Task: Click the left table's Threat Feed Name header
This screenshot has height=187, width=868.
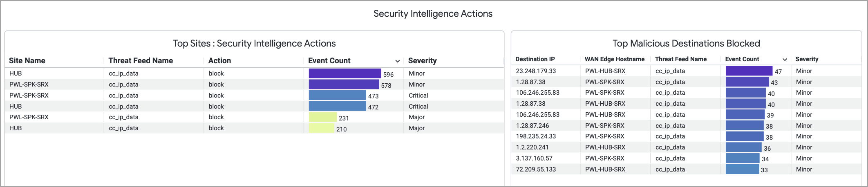Action: tap(141, 61)
